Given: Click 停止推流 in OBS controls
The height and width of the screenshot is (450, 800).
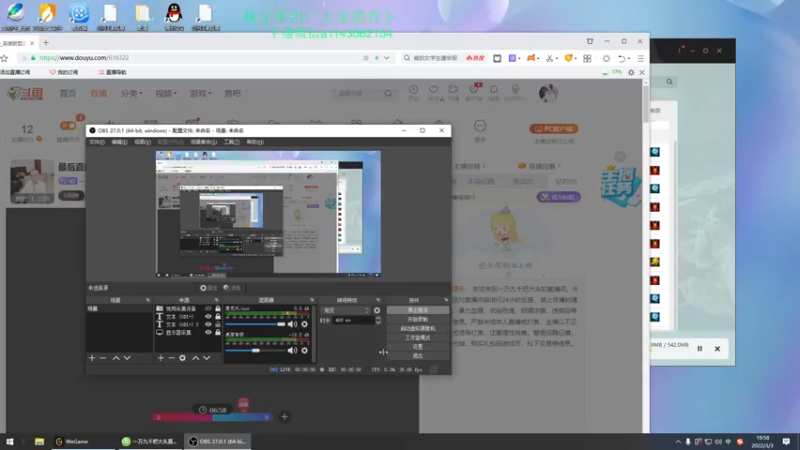Looking at the screenshot, I should click(x=418, y=310).
